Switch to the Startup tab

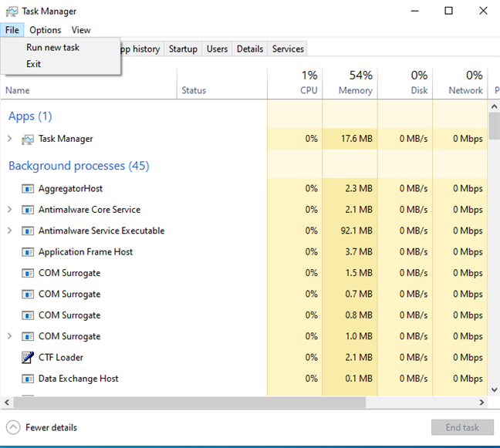183,49
